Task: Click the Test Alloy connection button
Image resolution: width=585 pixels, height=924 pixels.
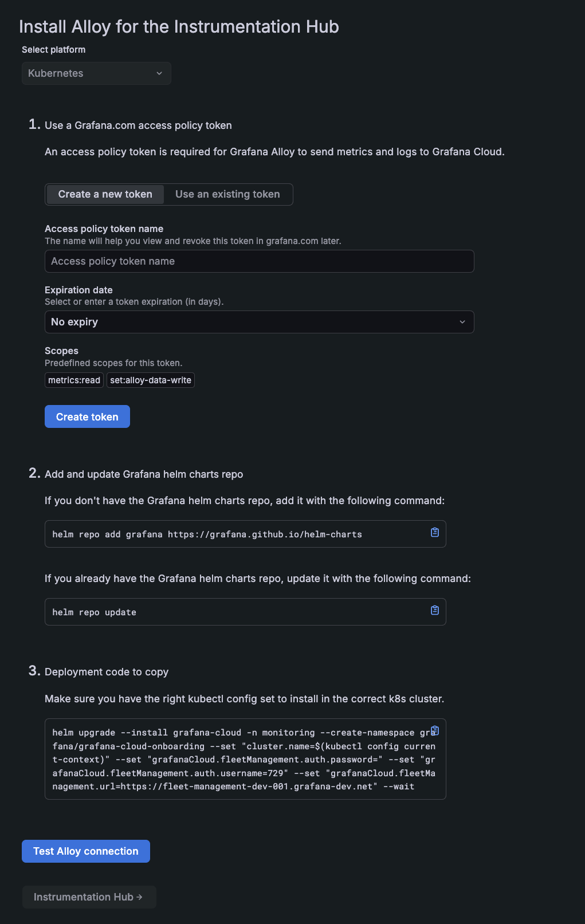Action: pyautogui.click(x=86, y=851)
